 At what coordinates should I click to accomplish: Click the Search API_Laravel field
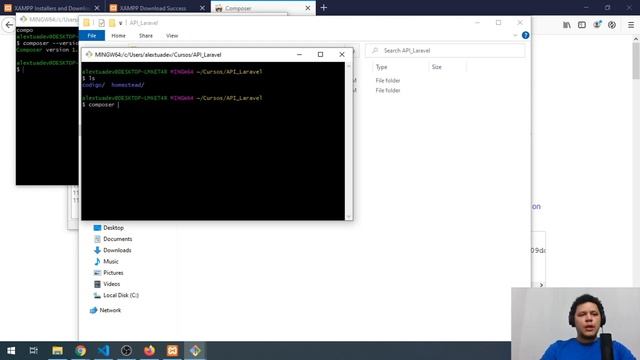(445, 51)
